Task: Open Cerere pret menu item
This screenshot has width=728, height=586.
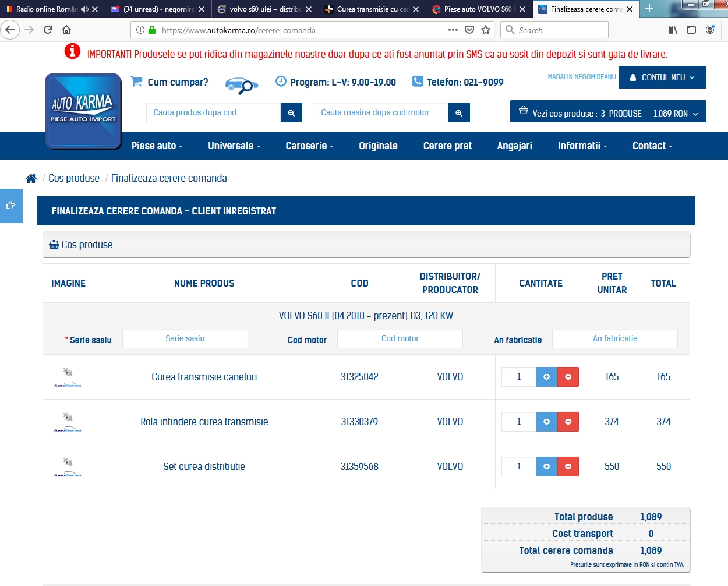Action: pos(447,146)
